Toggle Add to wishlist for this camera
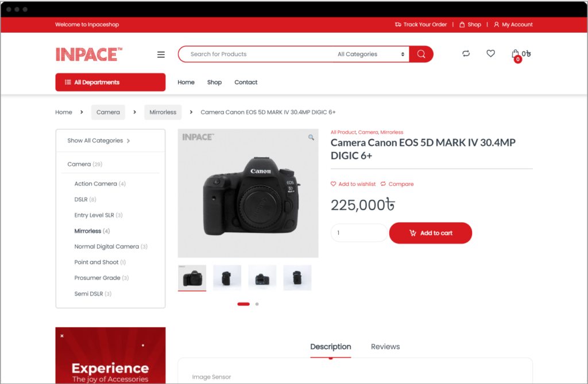Image resolution: width=588 pixels, height=384 pixels. point(353,184)
